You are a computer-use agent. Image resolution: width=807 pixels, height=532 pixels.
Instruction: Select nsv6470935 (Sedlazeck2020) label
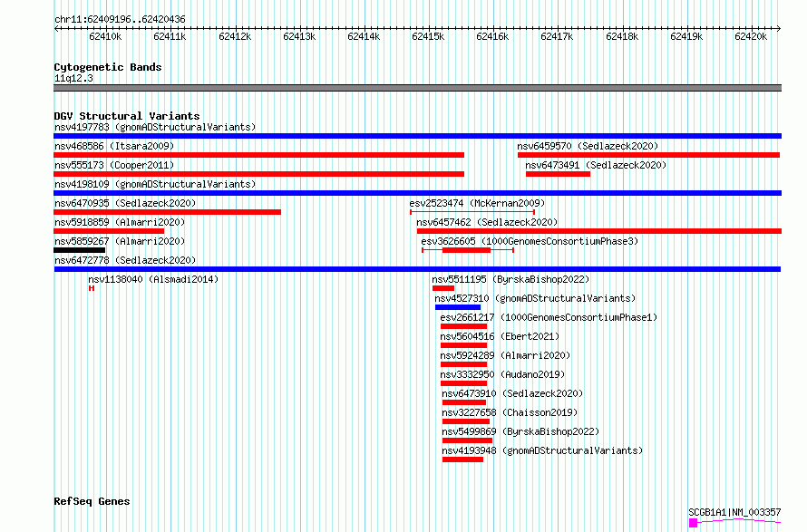125,203
